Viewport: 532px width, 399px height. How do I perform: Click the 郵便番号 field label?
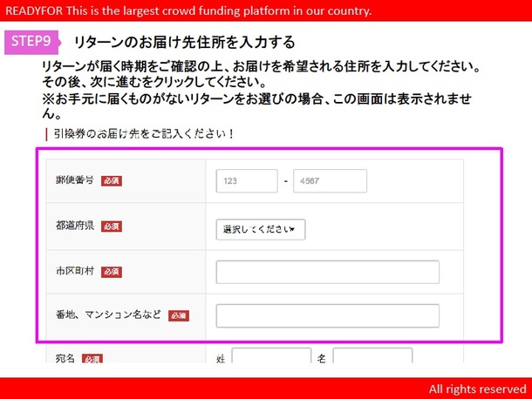(75, 180)
